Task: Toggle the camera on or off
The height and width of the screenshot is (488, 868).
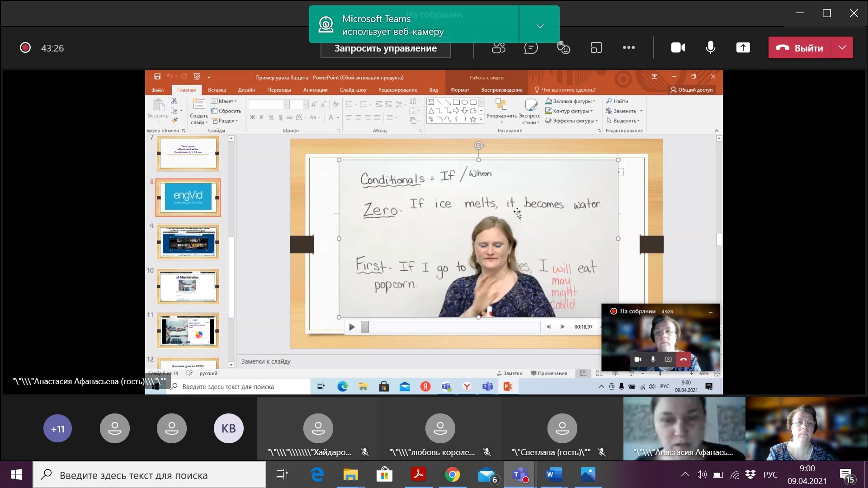Action: click(x=678, y=48)
